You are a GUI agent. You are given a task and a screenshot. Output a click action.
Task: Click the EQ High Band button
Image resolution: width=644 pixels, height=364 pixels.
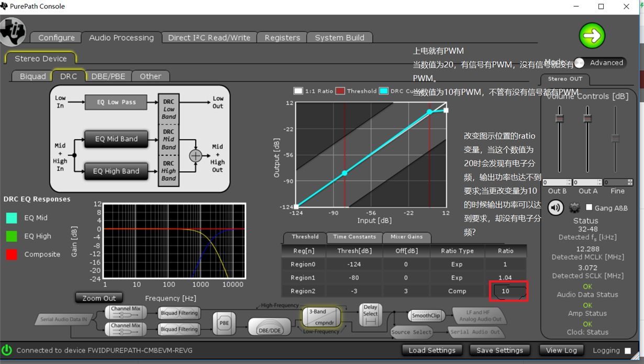tap(116, 171)
